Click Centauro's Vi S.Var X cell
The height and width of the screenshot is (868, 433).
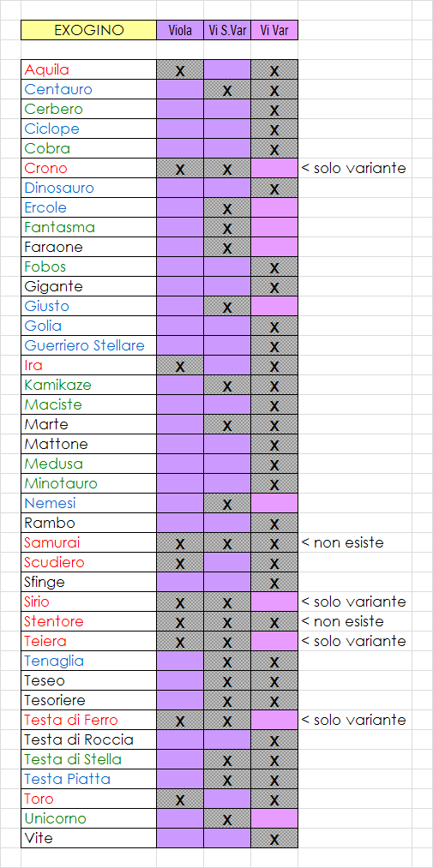227,90
